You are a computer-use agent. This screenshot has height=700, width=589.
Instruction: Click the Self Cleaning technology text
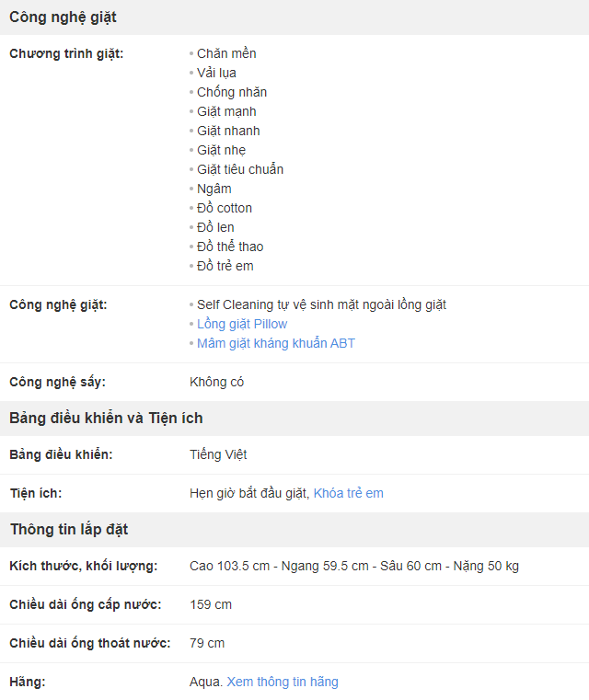click(x=321, y=304)
